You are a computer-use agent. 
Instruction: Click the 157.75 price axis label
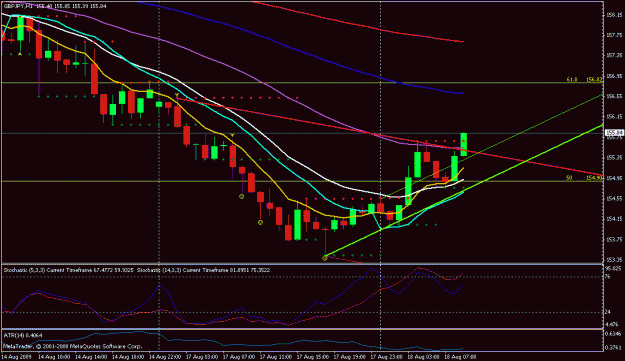[614, 35]
